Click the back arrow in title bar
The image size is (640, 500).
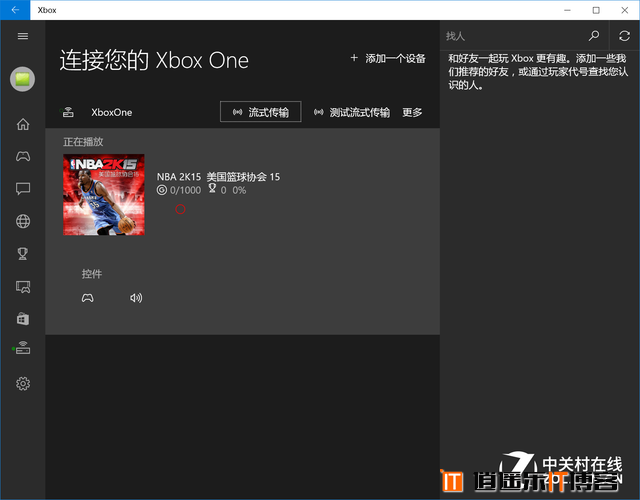[15, 10]
